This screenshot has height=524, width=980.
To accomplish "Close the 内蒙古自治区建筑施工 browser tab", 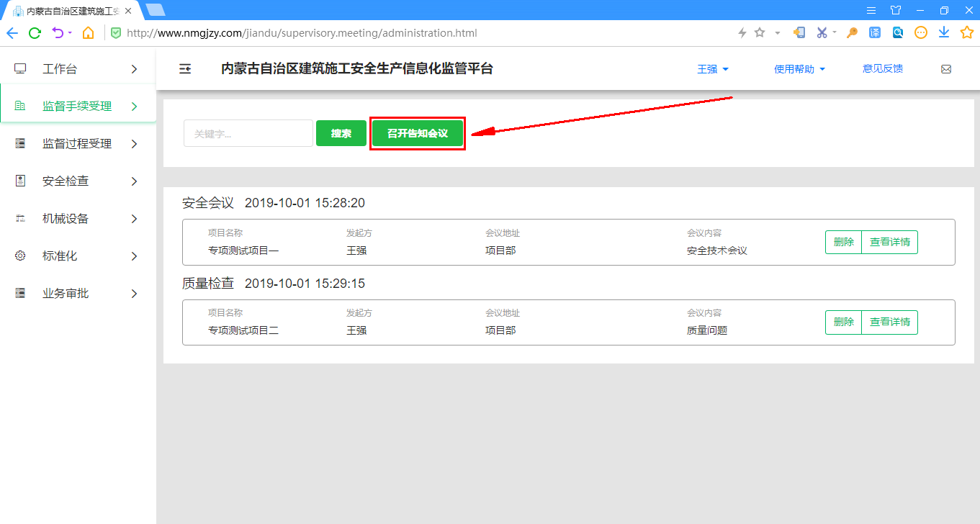I will point(128,12).
